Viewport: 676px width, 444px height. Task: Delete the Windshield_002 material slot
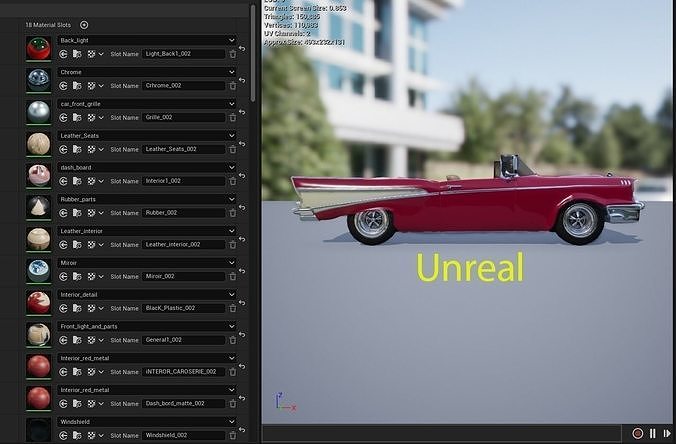(233, 435)
